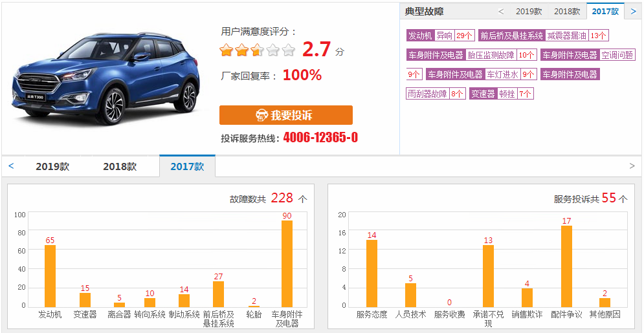Click the first gold rating star
The image size is (644, 333).
pos(226,50)
